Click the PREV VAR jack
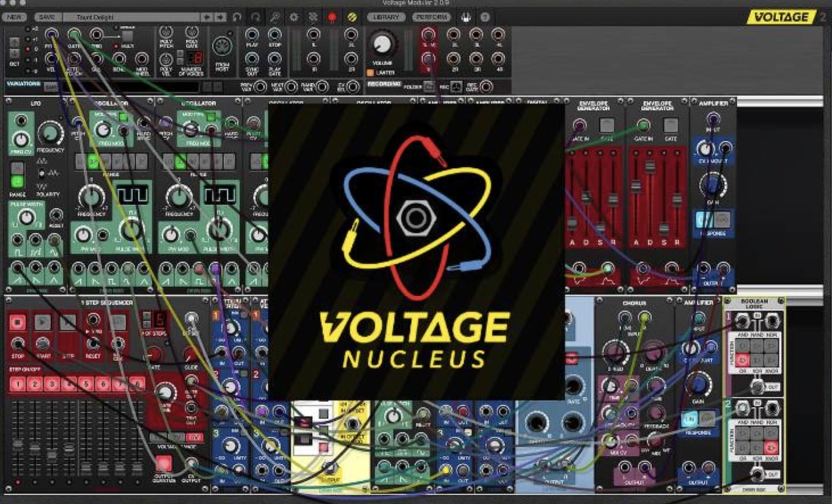Screen dimensions: 832x504 point(260,86)
